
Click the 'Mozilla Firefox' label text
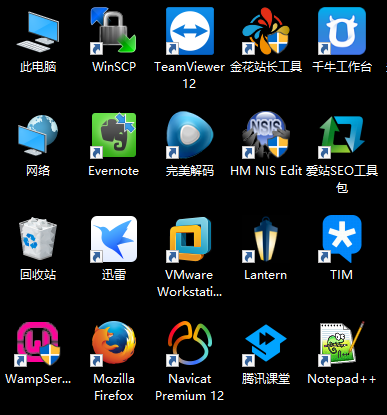point(114,387)
